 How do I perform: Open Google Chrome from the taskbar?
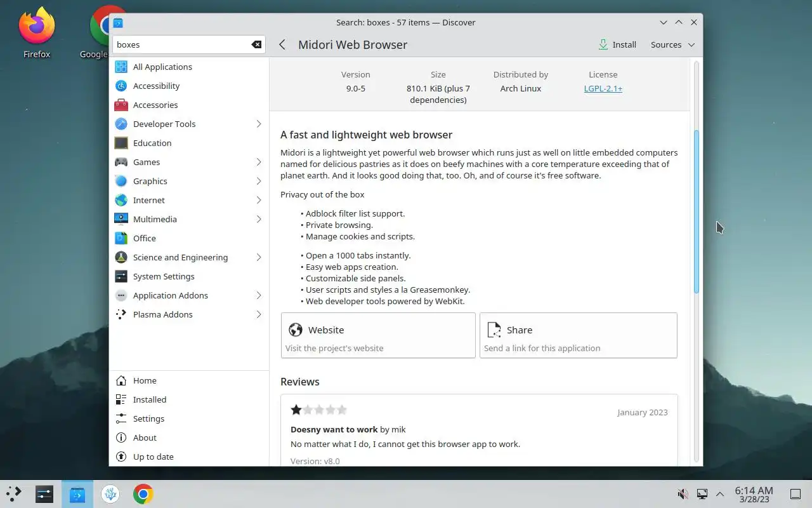click(x=143, y=494)
